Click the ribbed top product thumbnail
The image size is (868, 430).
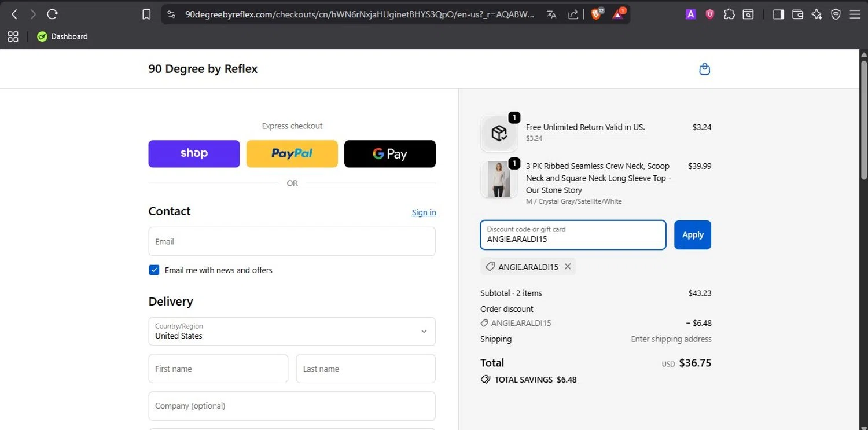click(499, 179)
